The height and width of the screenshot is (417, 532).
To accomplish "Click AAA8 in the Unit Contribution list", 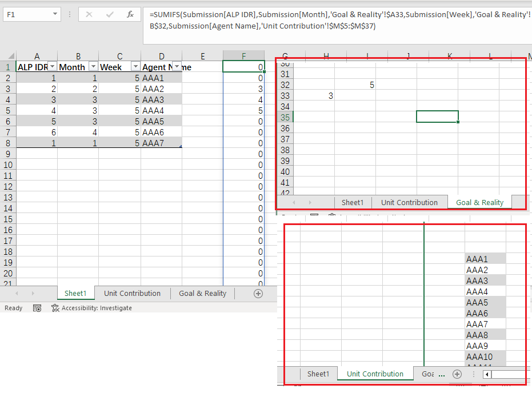I will pyautogui.click(x=485, y=335).
